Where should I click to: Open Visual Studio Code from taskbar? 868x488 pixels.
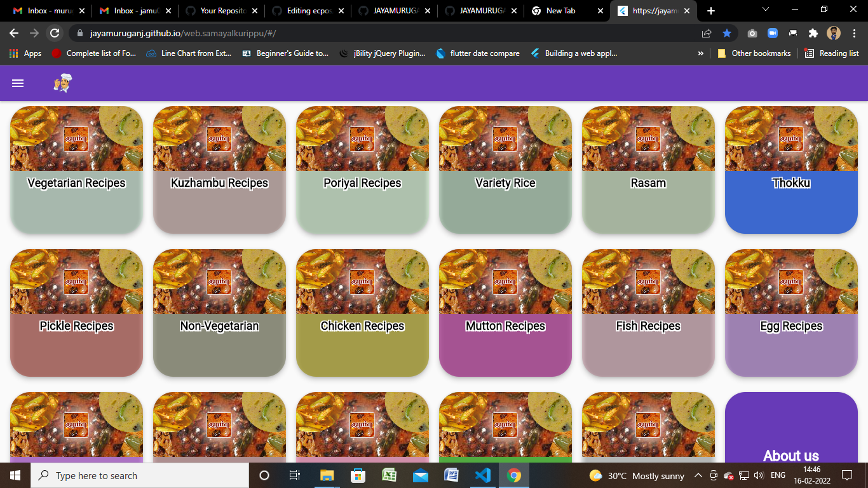click(x=483, y=475)
